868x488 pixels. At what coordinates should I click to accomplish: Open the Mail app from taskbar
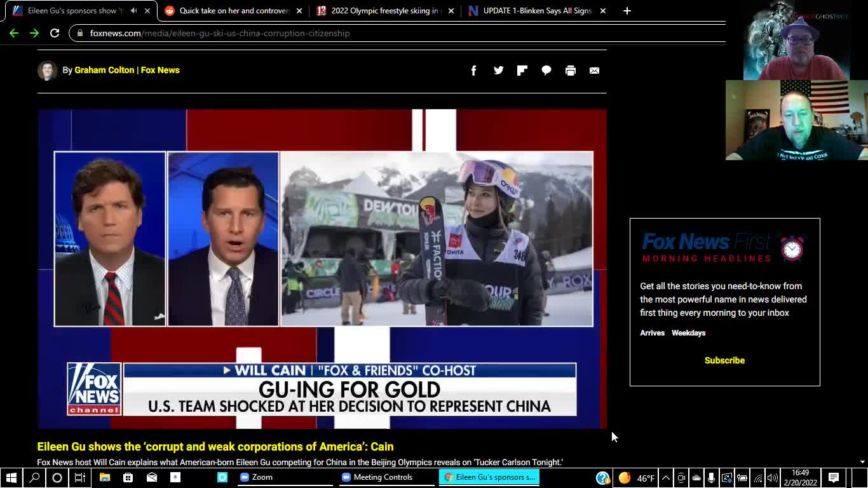[x=152, y=477]
